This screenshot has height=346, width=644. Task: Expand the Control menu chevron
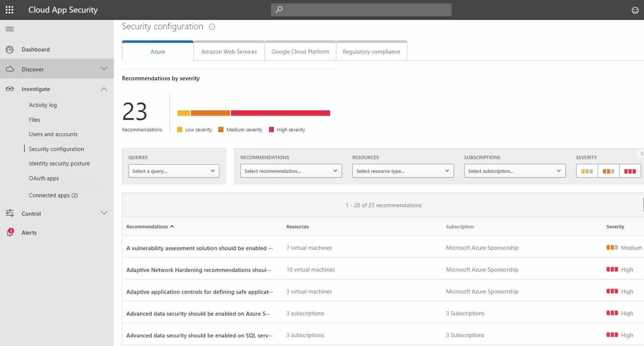tap(104, 213)
